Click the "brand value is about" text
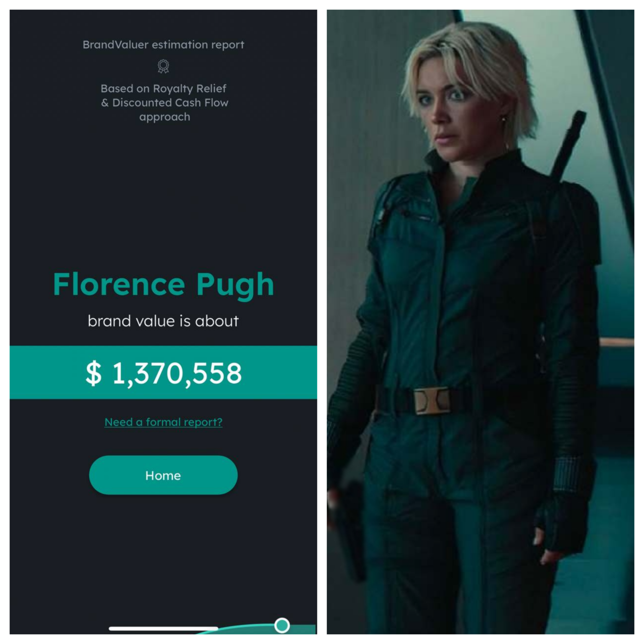 click(x=163, y=321)
